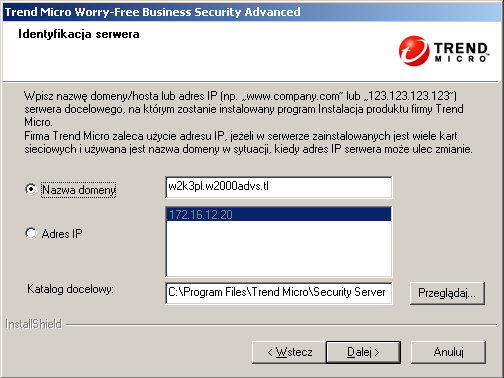The width and height of the screenshot is (504, 378).
Task: Click the Trend Micro IP recommendation text
Action: [x=248, y=142]
